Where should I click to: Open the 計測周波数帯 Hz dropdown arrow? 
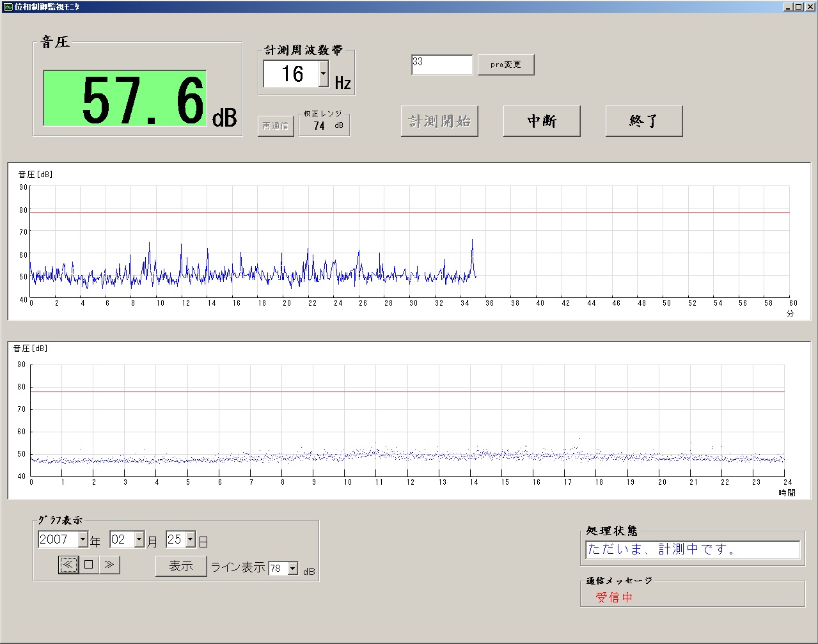tap(324, 74)
